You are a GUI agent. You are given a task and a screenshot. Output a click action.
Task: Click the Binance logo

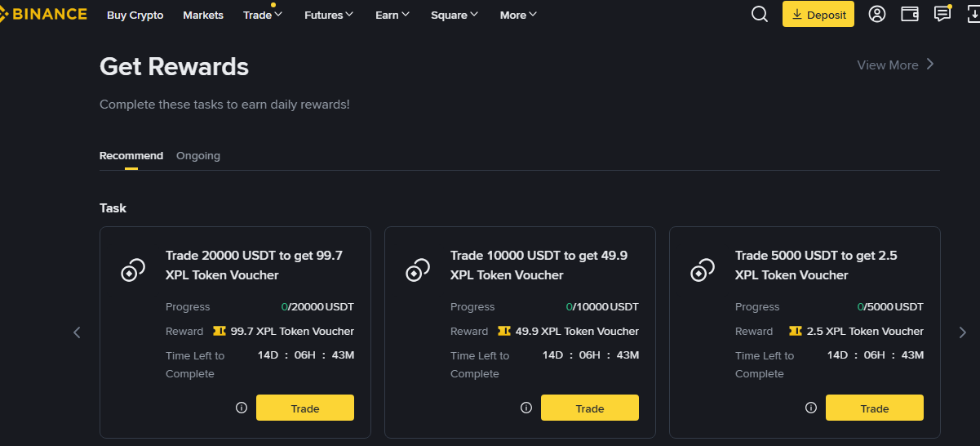click(44, 14)
